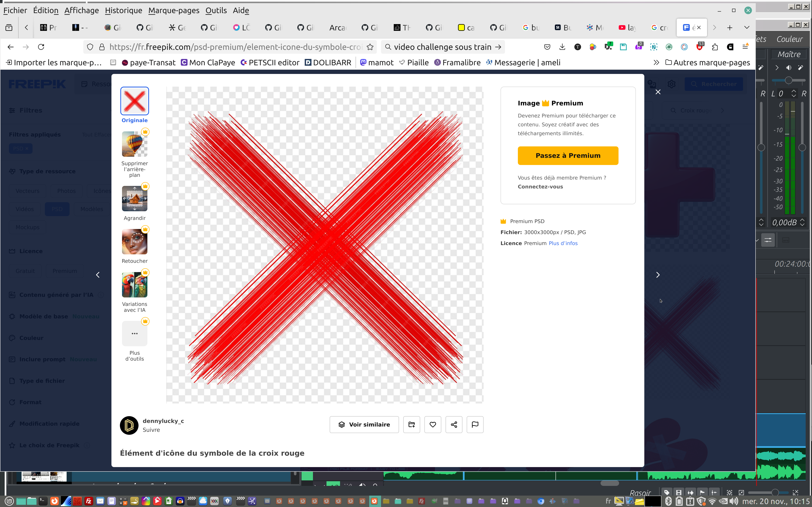Close the image preview with the X
The width and height of the screenshot is (812, 507).
click(x=658, y=92)
